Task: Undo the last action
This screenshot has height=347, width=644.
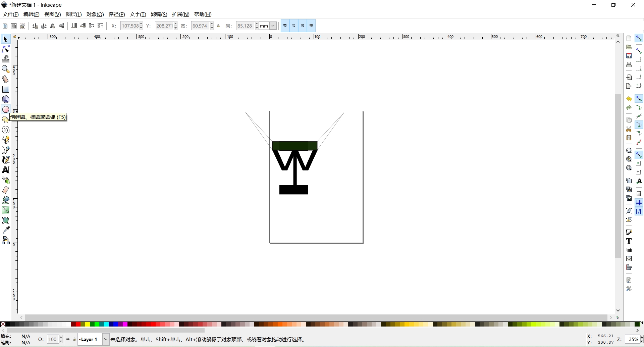Action: pos(629,99)
